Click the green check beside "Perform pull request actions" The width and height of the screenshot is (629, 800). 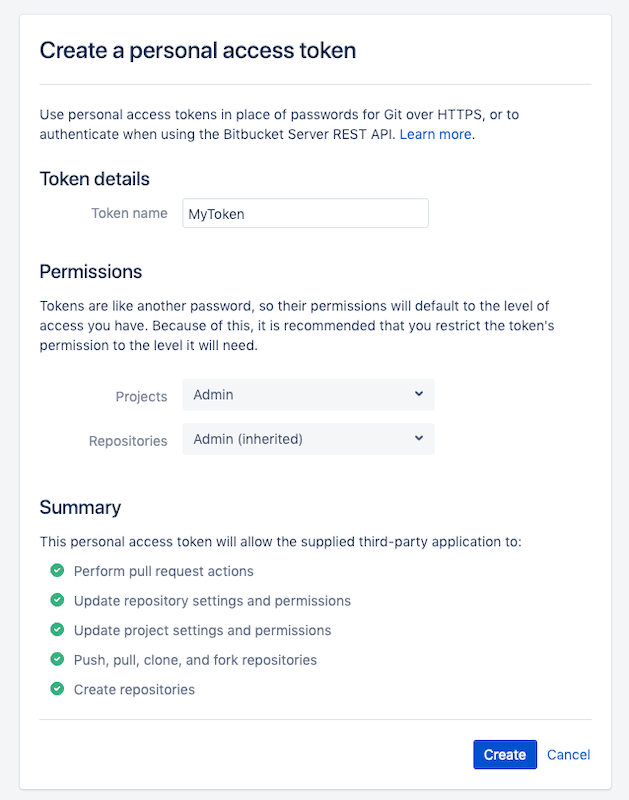57,571
